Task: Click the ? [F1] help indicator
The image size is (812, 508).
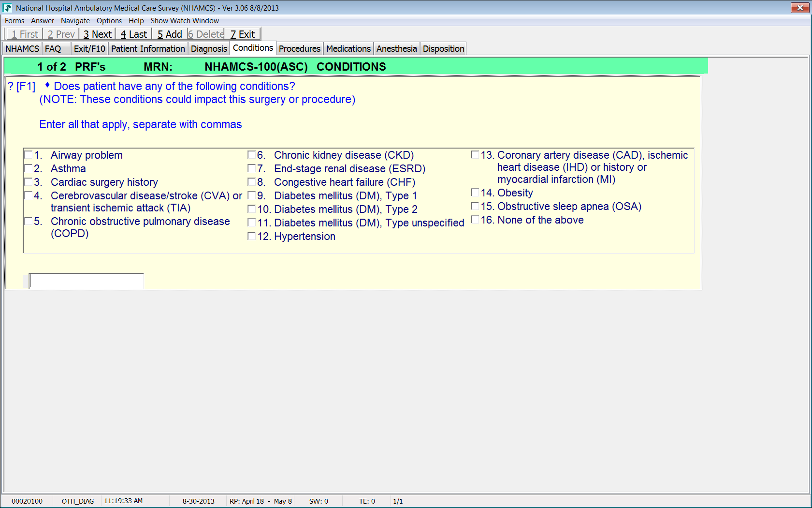Action: pyautogui.click(x=22, y=87)
